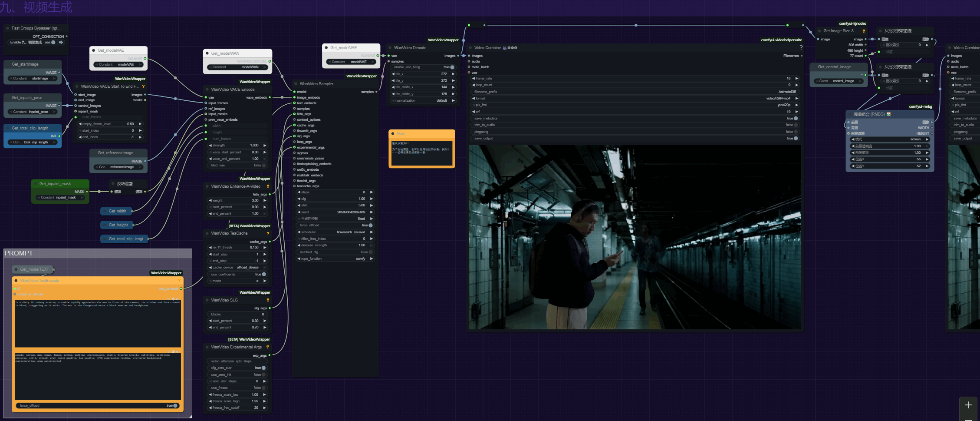Toggle force_offload in WanVideo Sampler
The image size is (980, 421).
(370, 225)
